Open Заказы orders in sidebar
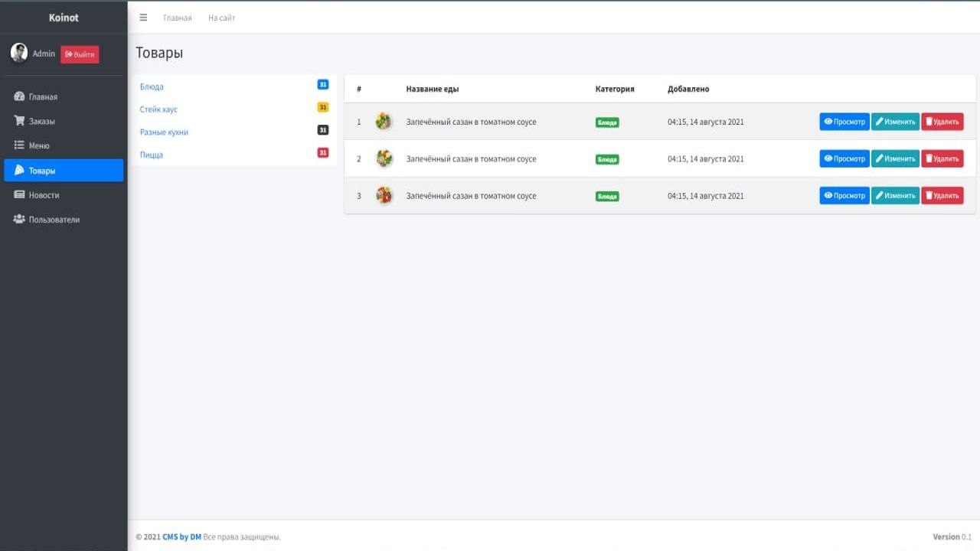Screen dimensions: 980x551 tap(41, 122)
